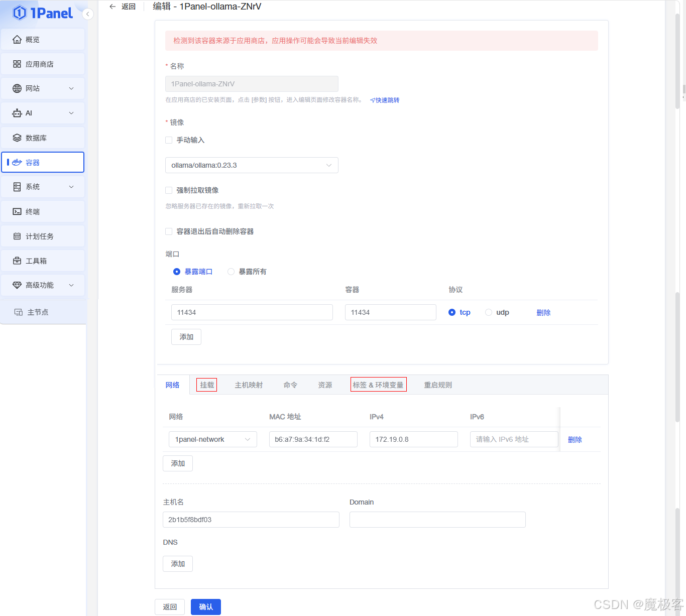Delete the 11434 port mapping row
The width and height of the screenshot is (686, 616).
[x=543, y=312]
